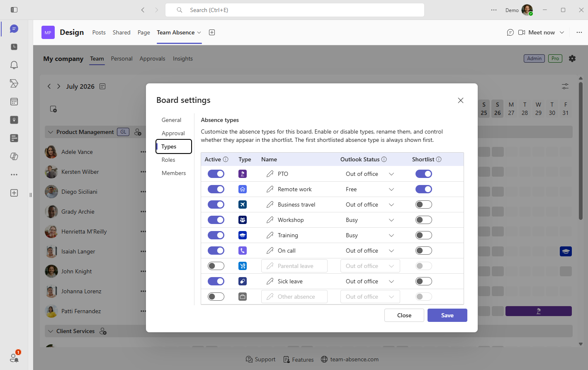Select the Approval settings section
Image resolution: width=588 pixels, height=370 pixels.
[173, 133]
